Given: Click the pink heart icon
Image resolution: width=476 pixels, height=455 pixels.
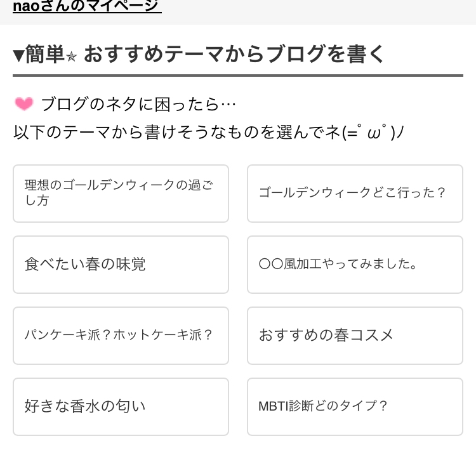Looking at the screenshot, I should 23,104.
